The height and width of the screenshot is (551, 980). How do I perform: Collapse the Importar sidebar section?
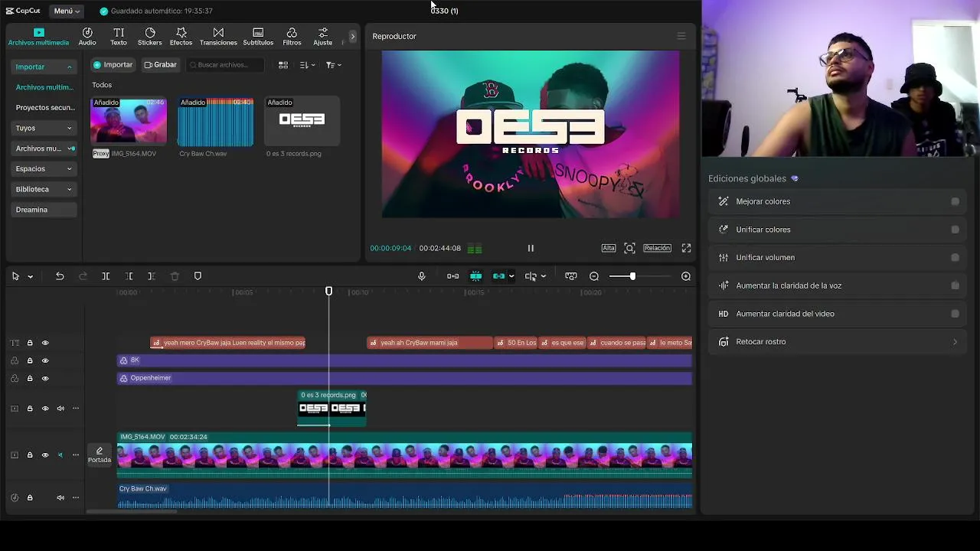click(x=69, y=67)
